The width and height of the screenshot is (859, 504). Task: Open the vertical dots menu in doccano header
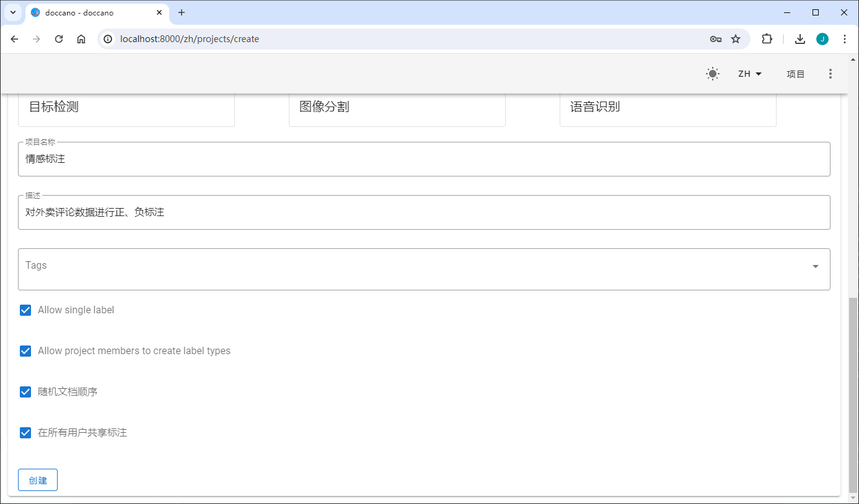830,74
